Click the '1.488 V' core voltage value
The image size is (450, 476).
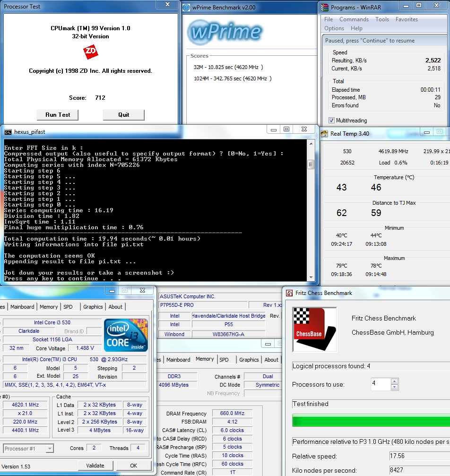[85, 348]
